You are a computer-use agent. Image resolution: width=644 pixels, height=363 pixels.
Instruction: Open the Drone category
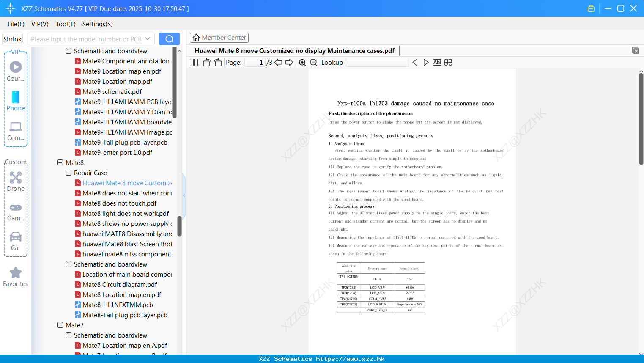tap(16, 181)
